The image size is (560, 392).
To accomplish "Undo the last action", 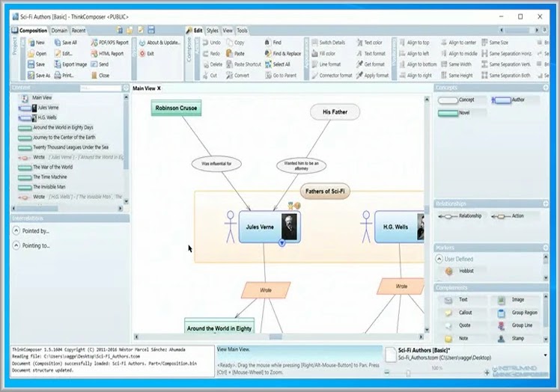I will [211, 43].
